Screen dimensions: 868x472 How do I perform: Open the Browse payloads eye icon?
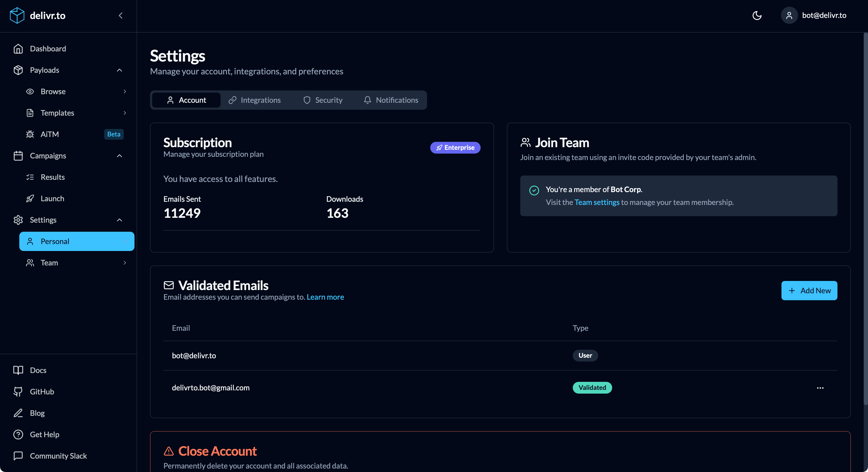[30, 91]
